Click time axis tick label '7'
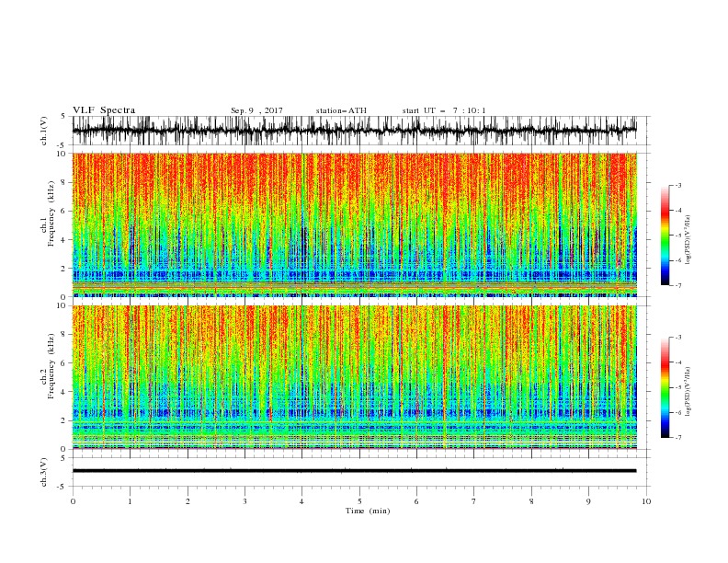The image size is (728, 563). (474, 501)
